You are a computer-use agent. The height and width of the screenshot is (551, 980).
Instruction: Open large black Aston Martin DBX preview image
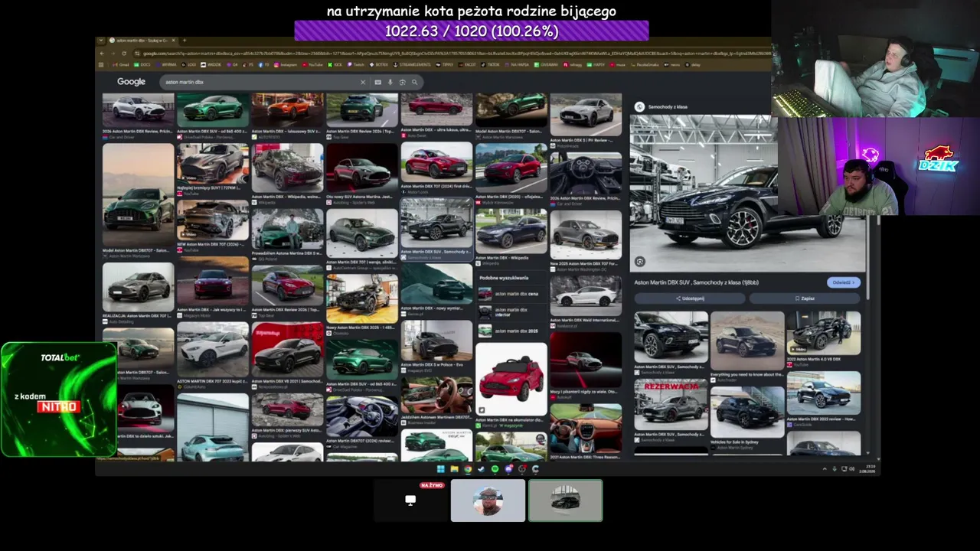(748, 194)
